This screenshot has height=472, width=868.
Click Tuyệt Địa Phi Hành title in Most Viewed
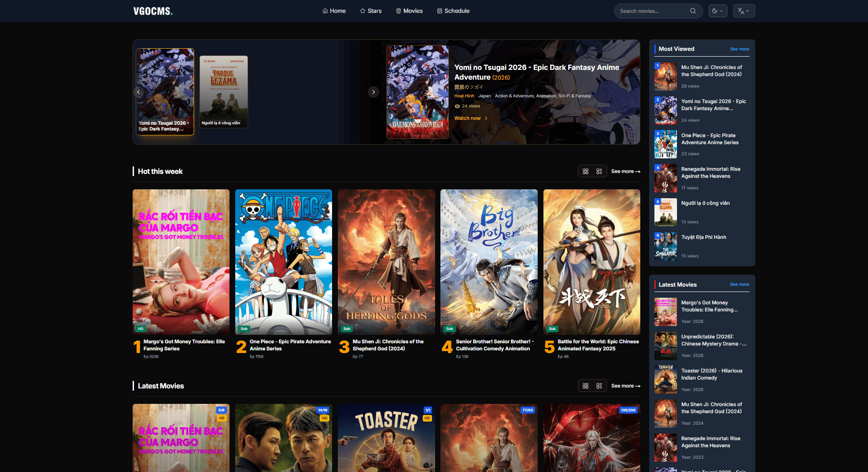click(x=704, y=237)
